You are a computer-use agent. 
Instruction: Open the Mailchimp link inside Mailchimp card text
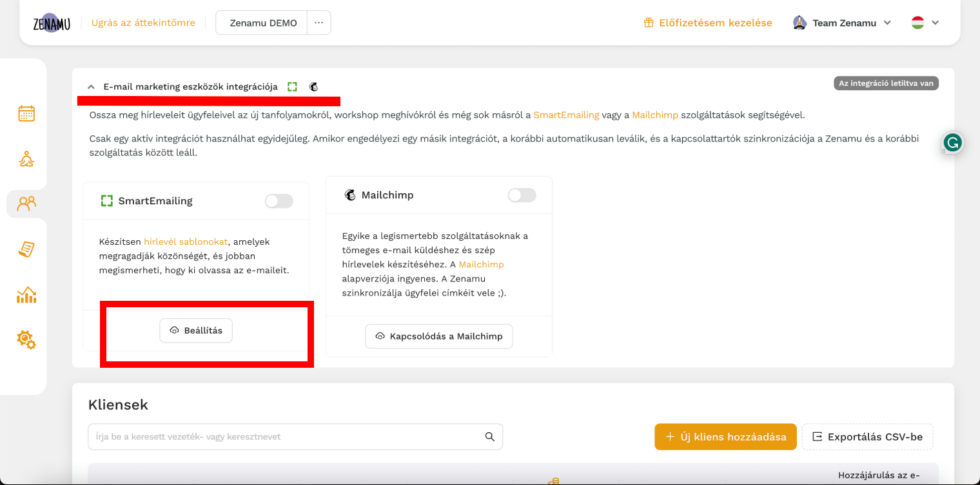pos(481,264)
